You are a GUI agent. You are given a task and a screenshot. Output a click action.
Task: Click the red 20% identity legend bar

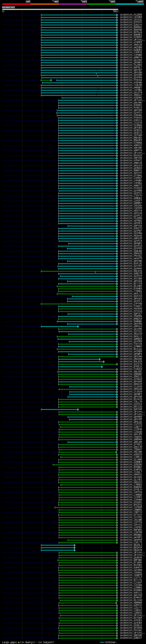click(16, 4)
